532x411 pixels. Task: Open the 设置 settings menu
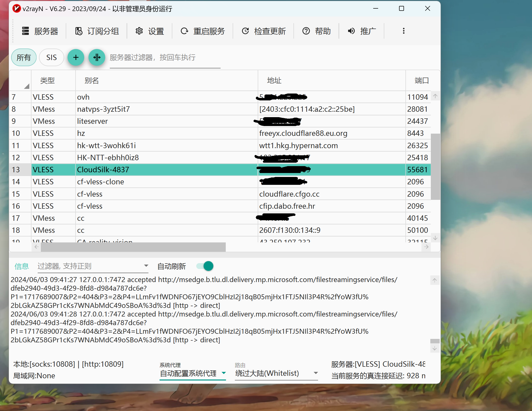point(150,31)
